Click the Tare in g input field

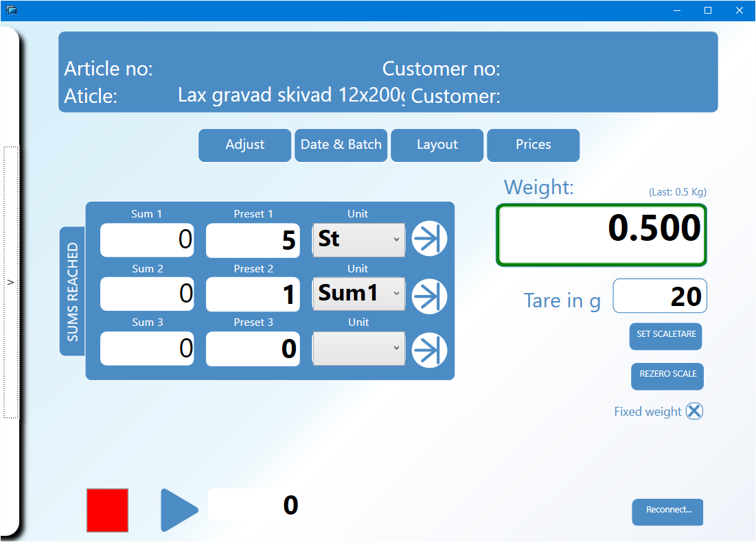tap(660, 296)
